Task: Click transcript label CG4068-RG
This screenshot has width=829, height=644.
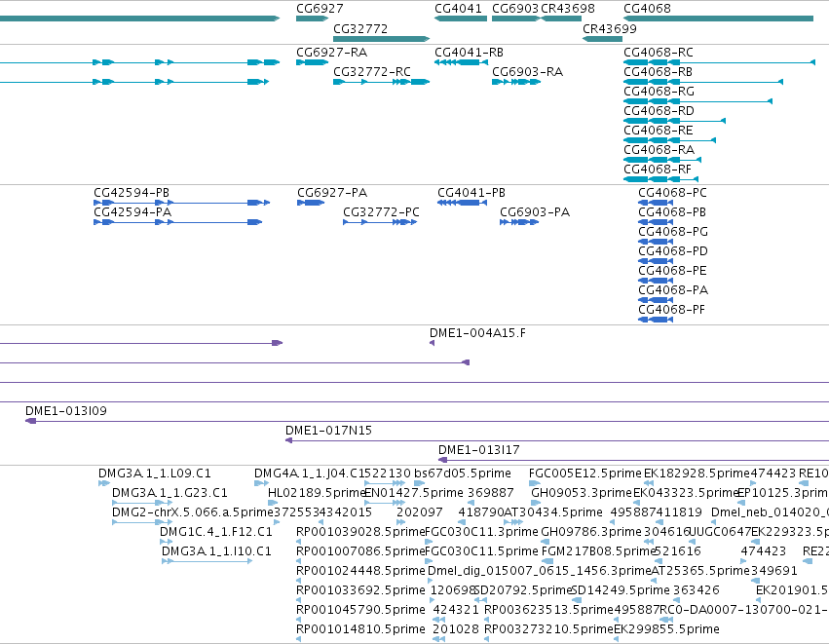Action: [659, 92]
